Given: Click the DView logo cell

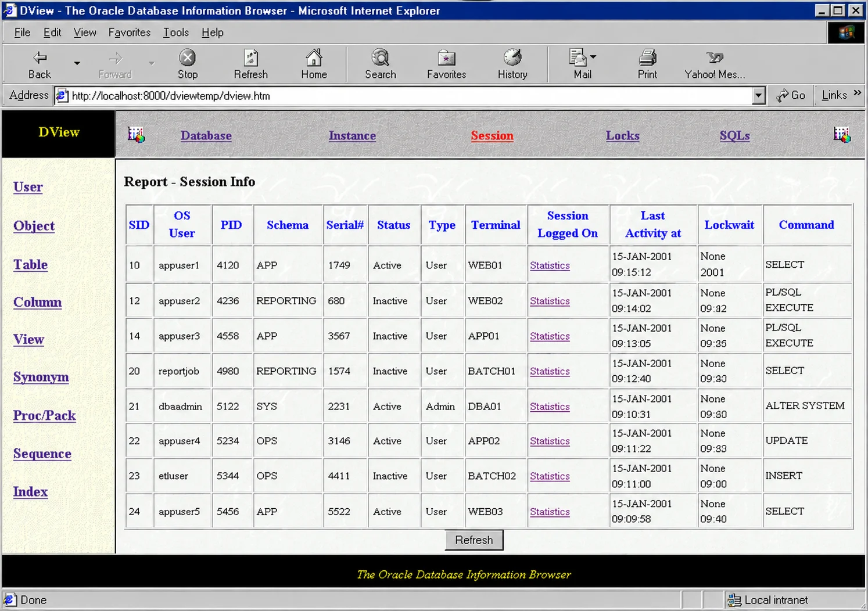Looking at the screenshot, I should [x=59, y=134].
